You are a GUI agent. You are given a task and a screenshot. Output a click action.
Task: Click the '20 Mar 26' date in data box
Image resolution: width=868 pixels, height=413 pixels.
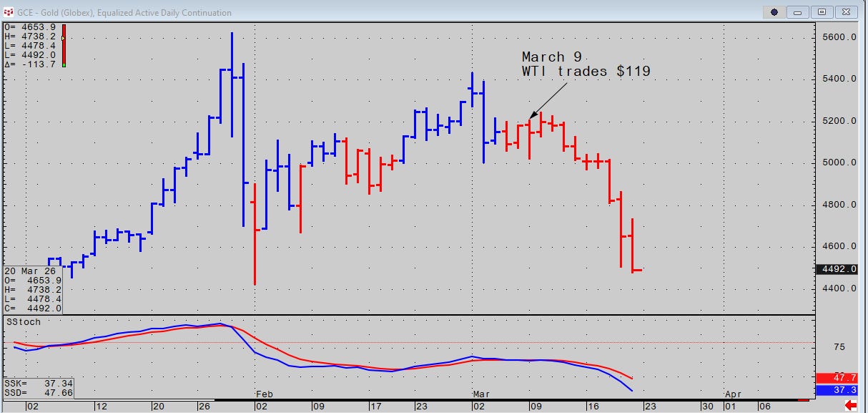click(29, 271)
